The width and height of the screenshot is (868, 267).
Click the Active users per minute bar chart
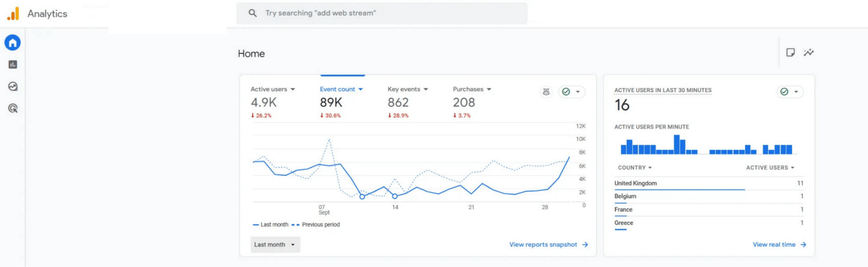[706, 145]
